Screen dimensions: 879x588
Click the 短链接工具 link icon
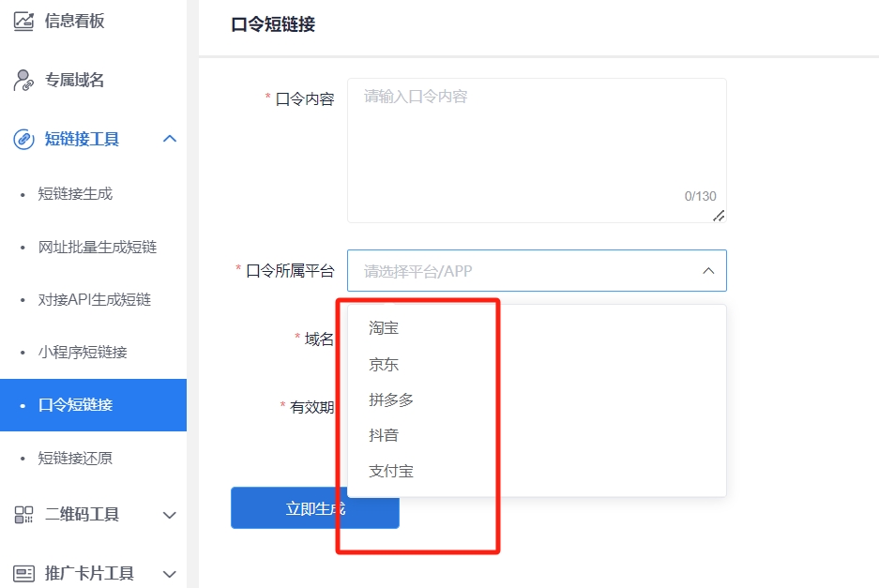click(23, 140)
